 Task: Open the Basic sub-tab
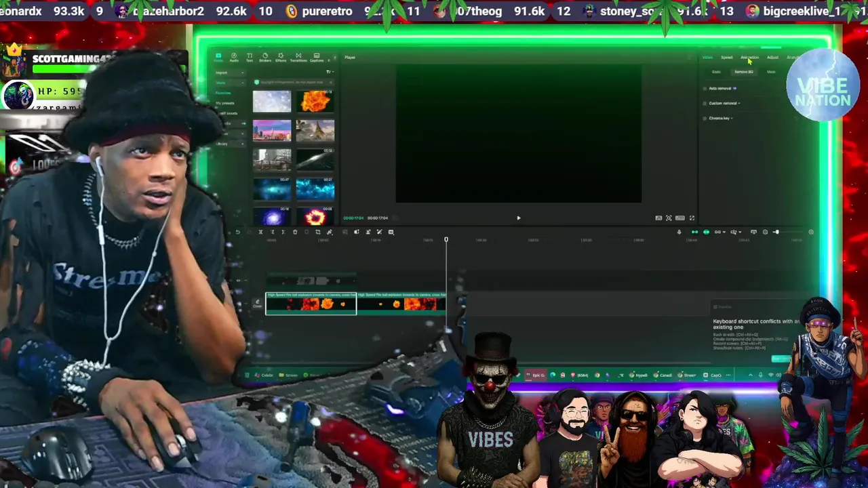click(x=716, y=72)
